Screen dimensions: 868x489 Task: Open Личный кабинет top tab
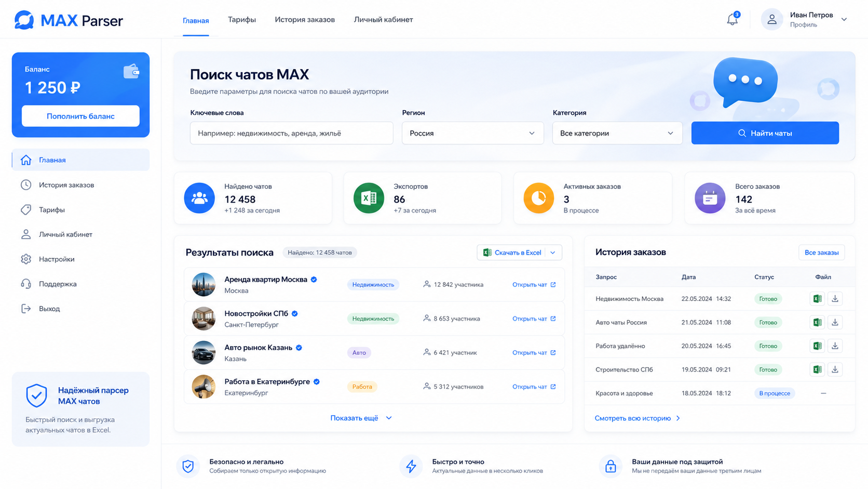(384, 20)
